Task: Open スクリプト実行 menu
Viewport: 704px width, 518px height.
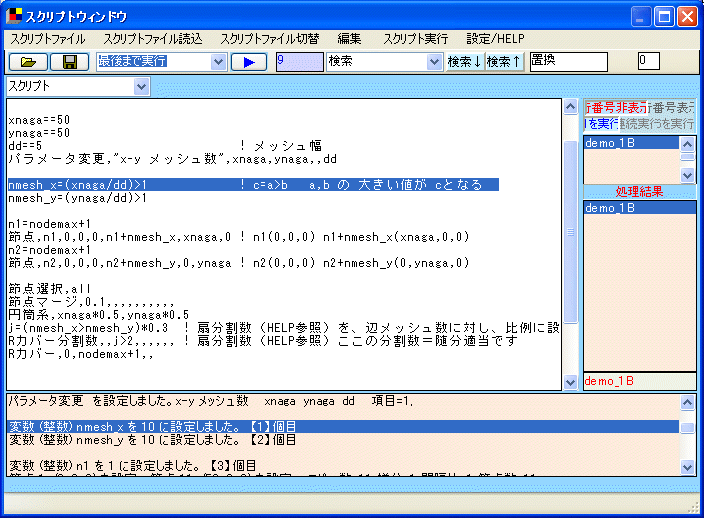Action: coord(415,39)
